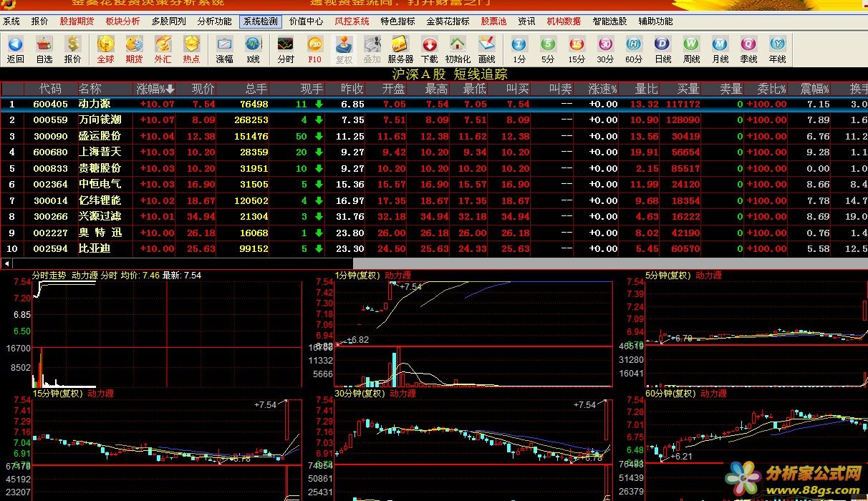868x501 pixels.
Task: Open the 系统 menu
Action: coord(11,21)
